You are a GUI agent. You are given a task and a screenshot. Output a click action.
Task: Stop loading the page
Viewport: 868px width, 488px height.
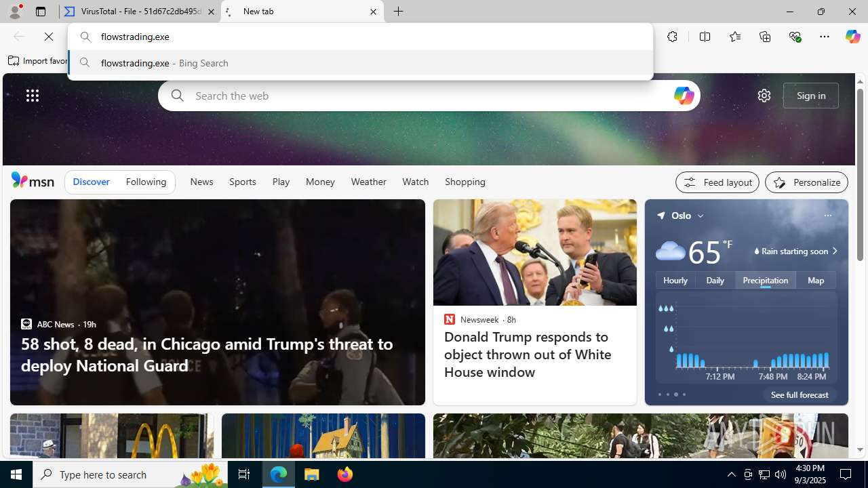(x=49, y=37)
